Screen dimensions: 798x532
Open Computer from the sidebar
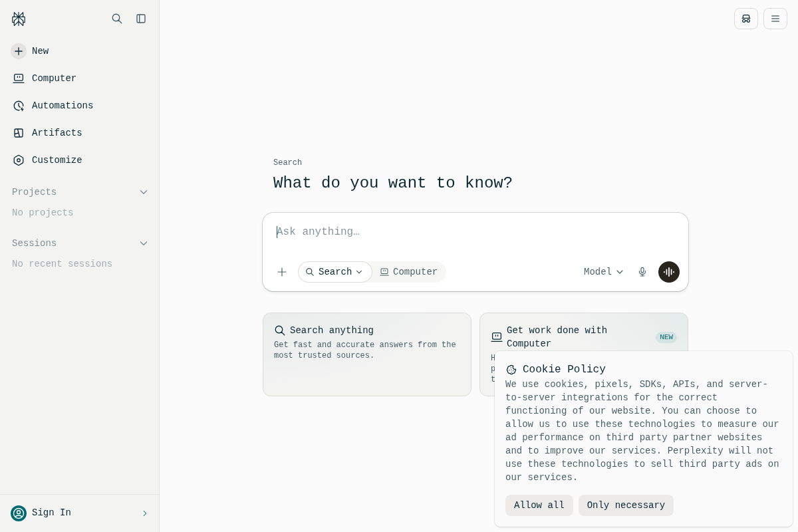pos(80,78)
